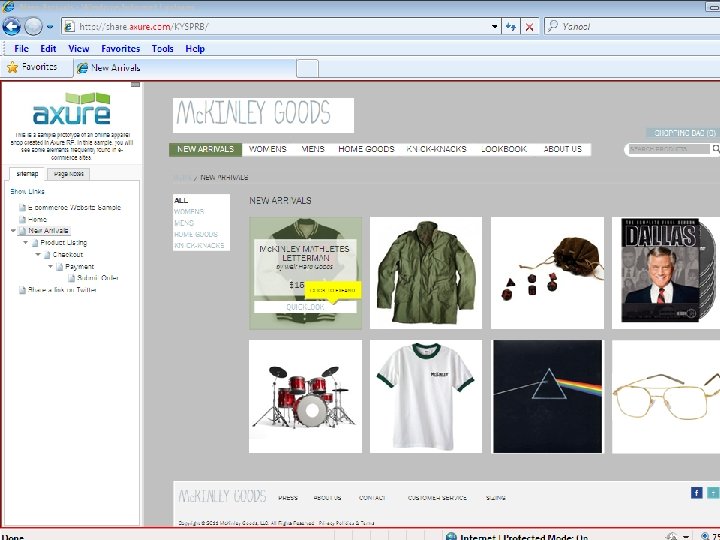Open recent pages dropdown next to Forward
The image size is (720, 540).
pyautogui.click(x=50, y=27)
